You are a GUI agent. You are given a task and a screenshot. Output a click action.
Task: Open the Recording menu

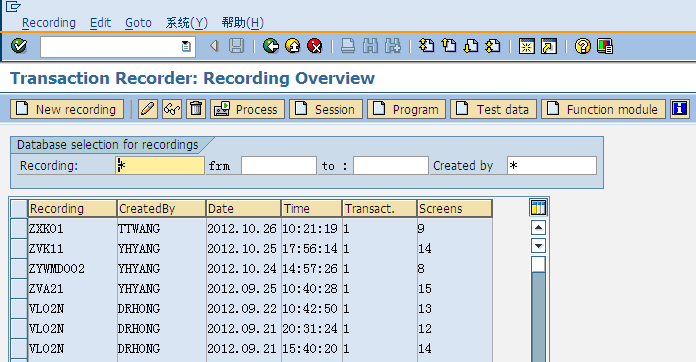pyautogui.click(x=49, y=23)
